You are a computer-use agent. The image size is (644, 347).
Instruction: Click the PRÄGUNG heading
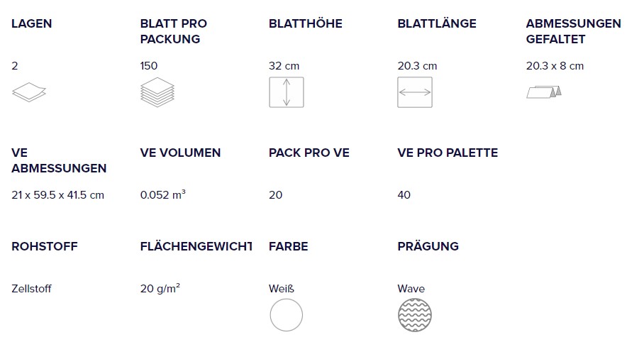pos(428,246)
